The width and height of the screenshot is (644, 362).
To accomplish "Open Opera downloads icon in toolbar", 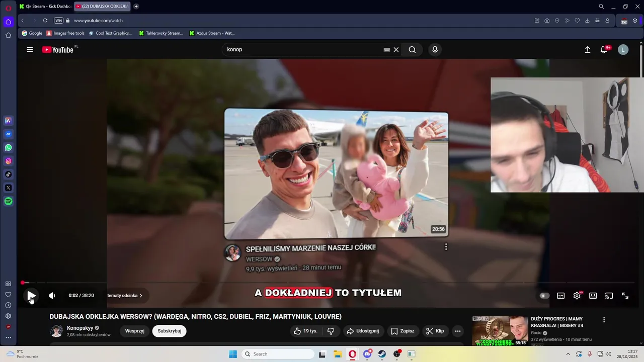I will pyautogui.click(x=587, y=21).
